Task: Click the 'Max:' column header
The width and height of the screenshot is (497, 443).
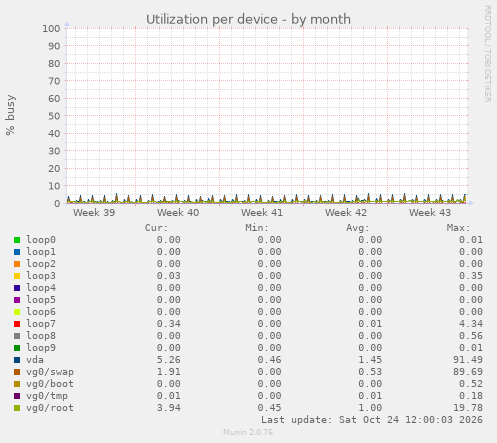Action: [458, 228]
